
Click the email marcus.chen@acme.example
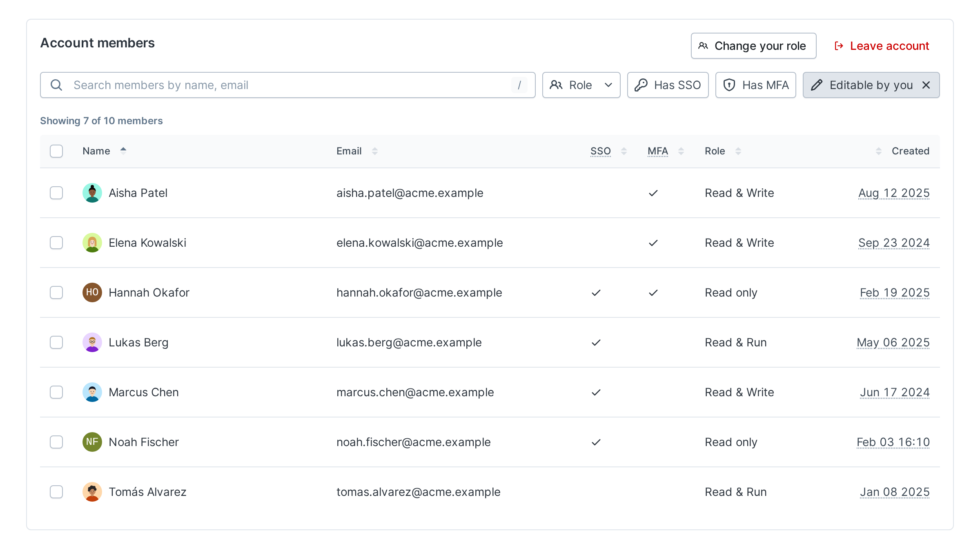click(x=415, y=392)
